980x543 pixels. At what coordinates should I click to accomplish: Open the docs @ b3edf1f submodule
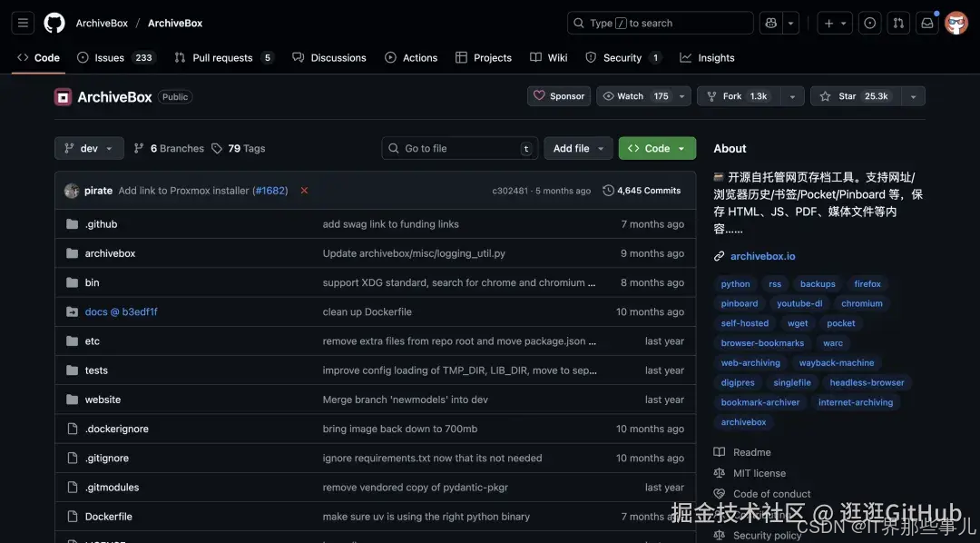pos(122,311)
